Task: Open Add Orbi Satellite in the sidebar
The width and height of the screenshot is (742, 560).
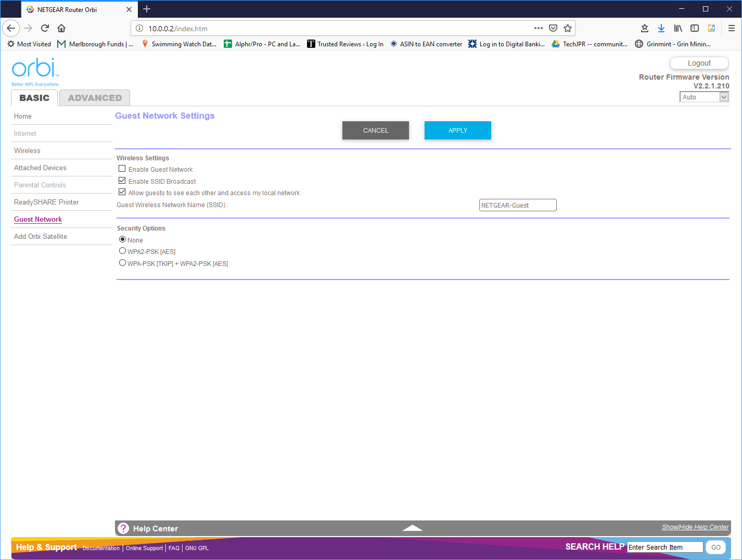Action: (x=41, y=236)
